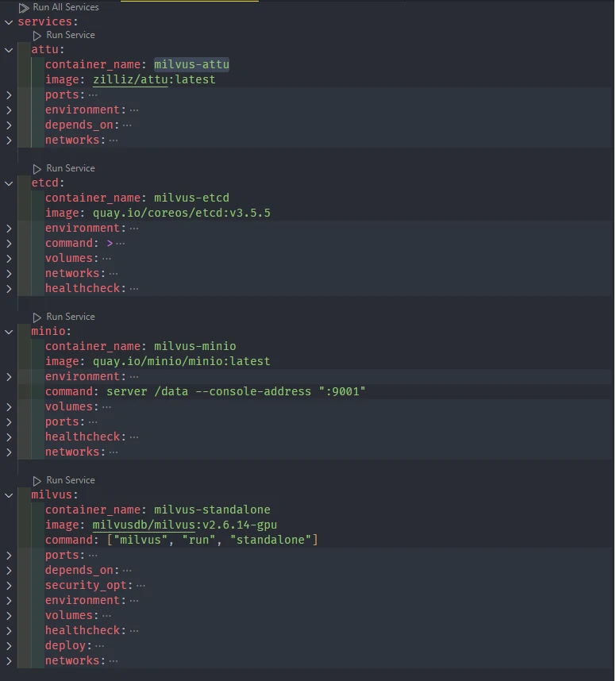The height and width of the screenshot is (681, 616).
Task: Expand minio networks section
Action: coord(9,452)
